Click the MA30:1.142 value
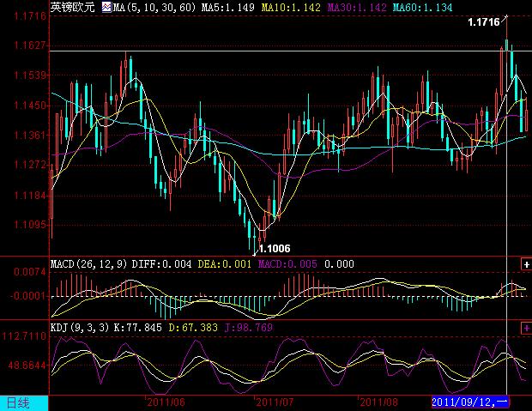532x411 pixels. coord(357,8)
